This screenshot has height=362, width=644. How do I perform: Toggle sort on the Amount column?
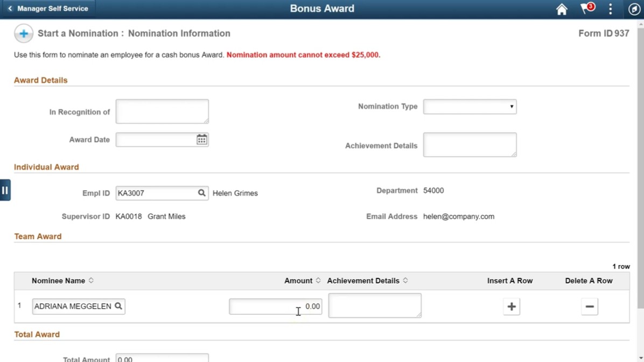(319, 280)
